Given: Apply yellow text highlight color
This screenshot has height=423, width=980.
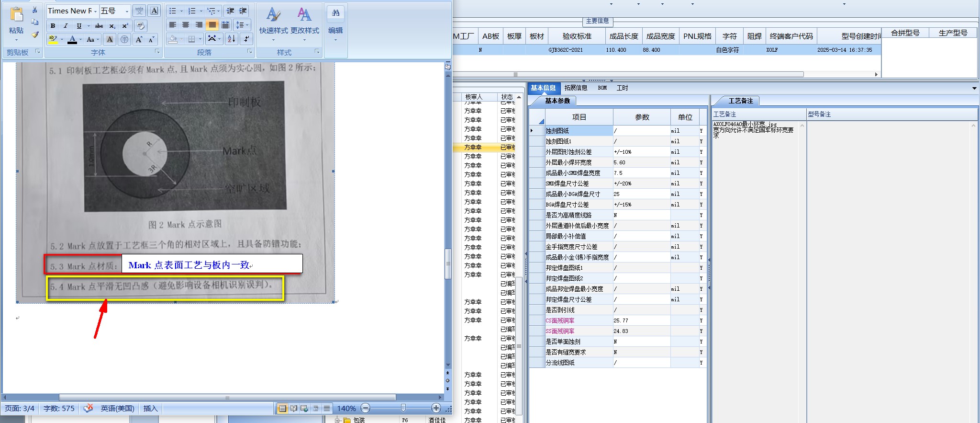Looking at the screenshot, I should click(x=53, y=39).
